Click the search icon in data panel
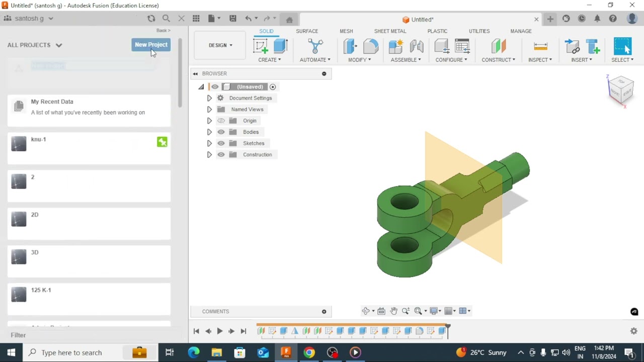The image size is (644, 362). pos(166,19)
